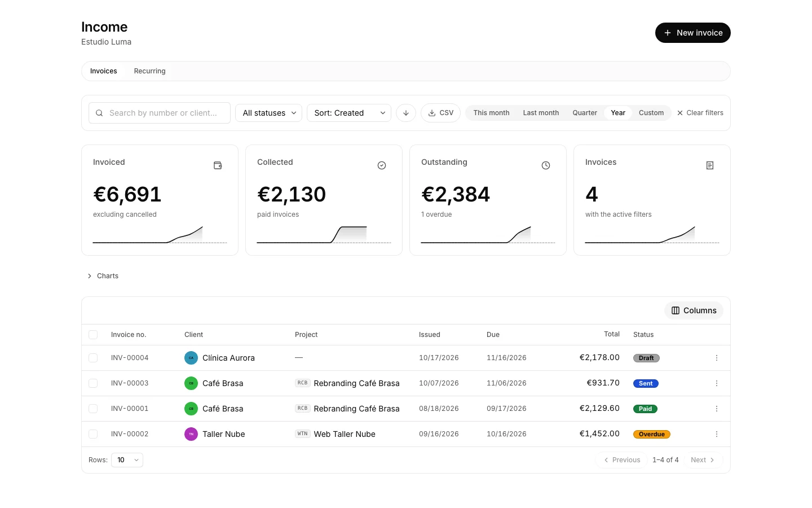Click the Draft status badge
812x508 pixels.
tap(646, 358)
